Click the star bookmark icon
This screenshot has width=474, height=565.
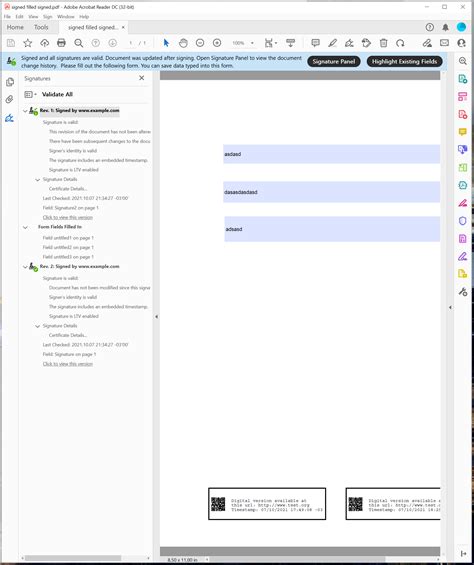pos(27,43)
